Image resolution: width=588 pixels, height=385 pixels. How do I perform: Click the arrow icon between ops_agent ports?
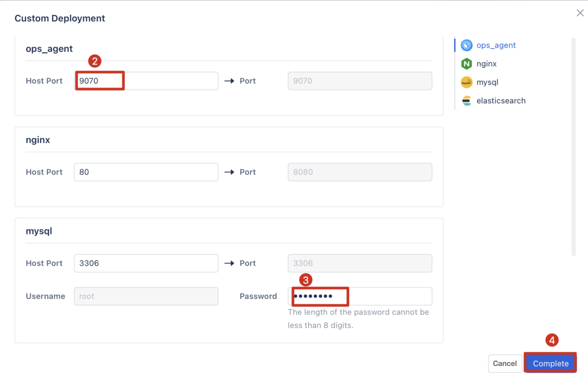(x=229, y=81)
